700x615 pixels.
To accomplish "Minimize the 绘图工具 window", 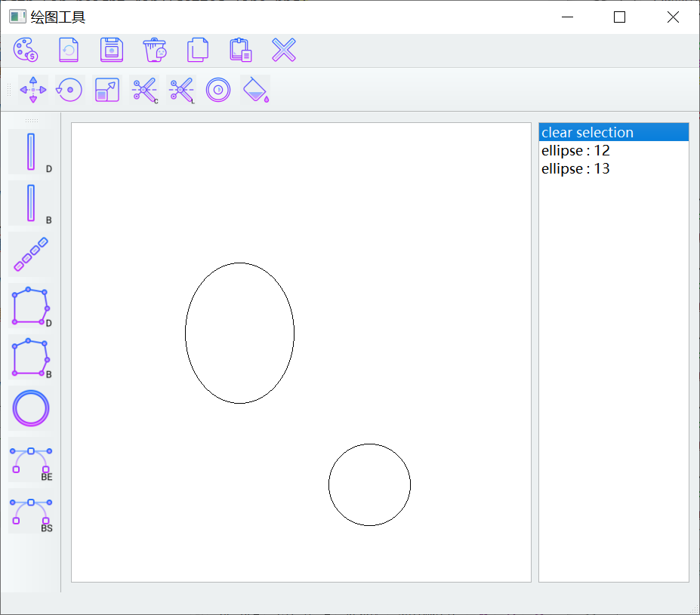I will (x=567, y=17).
